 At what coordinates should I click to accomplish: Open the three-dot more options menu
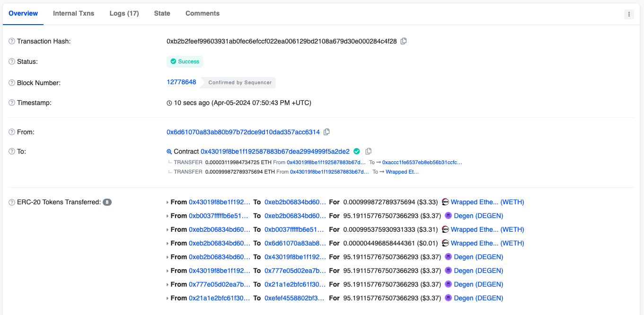pyautogui.click(x=629, y=14)
